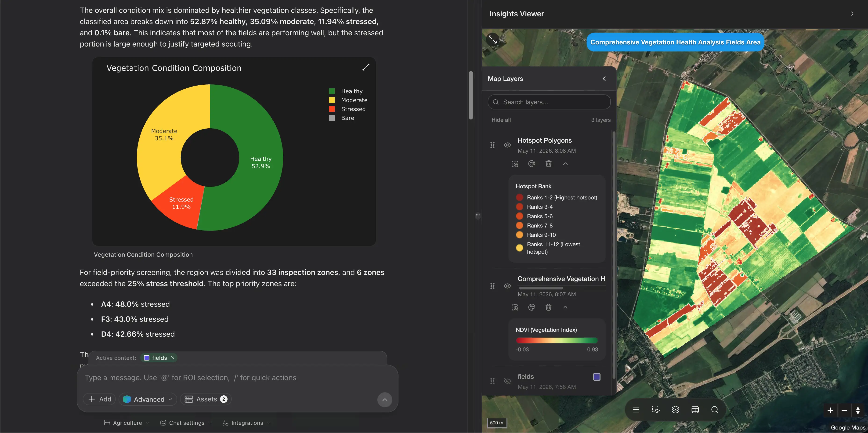This screenshot has width=868, height=433.
Task: Open the Assets button
Action: pyautogui.click(x=206, y=399)
